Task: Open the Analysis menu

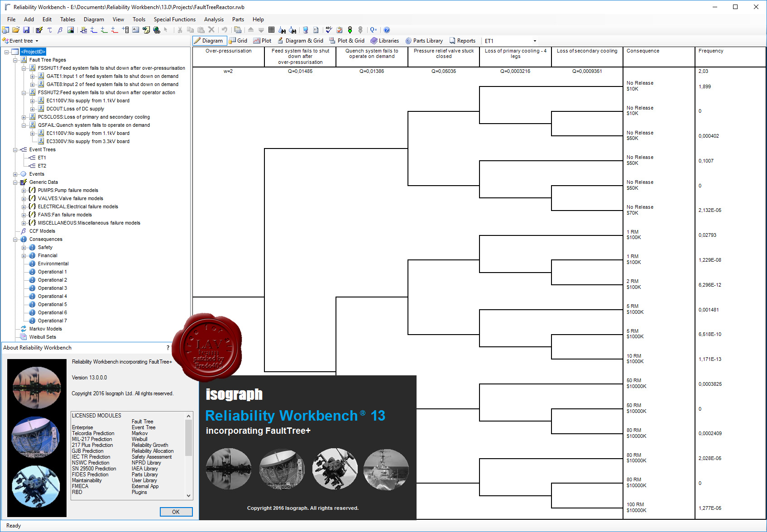Action: coord(214,19)
